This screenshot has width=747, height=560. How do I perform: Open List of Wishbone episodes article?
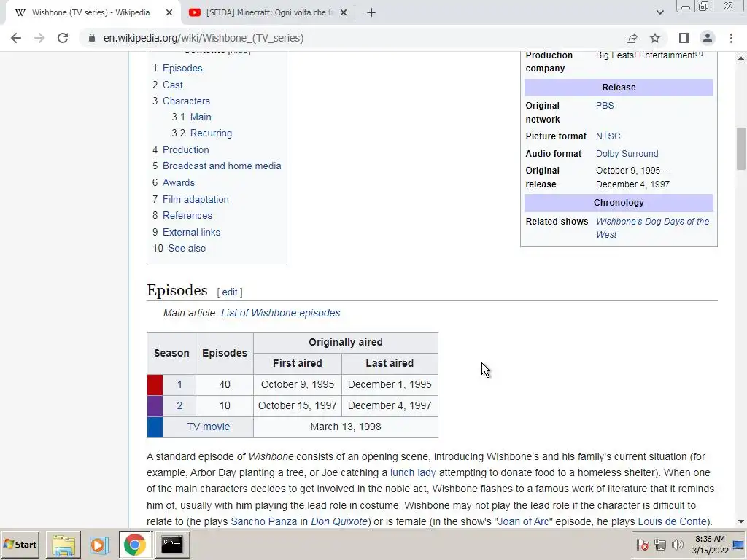point(281,314)
